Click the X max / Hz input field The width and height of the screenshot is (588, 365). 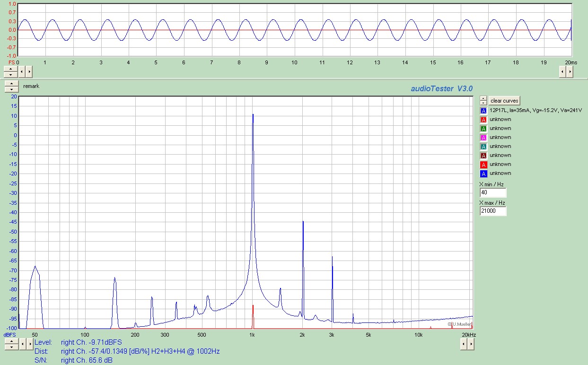pyautogui.click(x=493, y=211)
